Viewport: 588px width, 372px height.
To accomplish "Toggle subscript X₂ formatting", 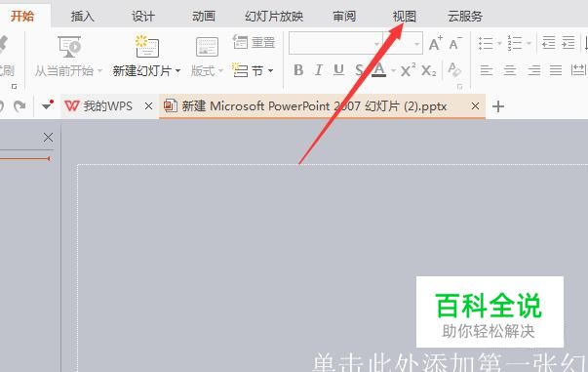I will click(429, 70).
